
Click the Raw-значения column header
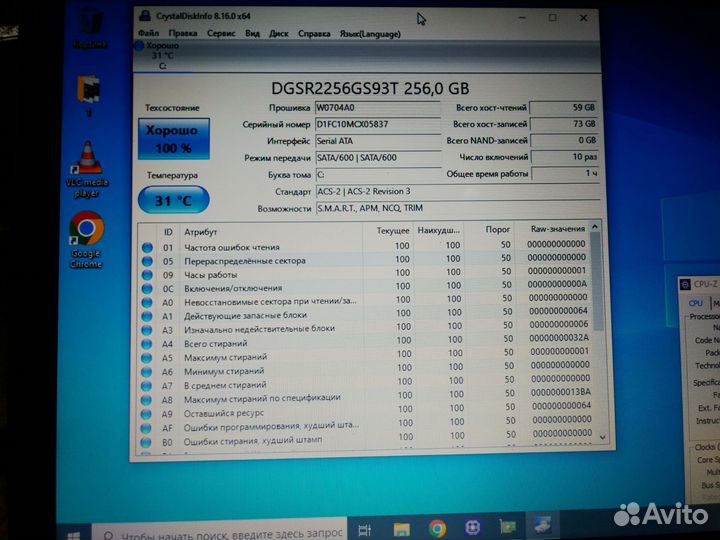coord(557,229)
